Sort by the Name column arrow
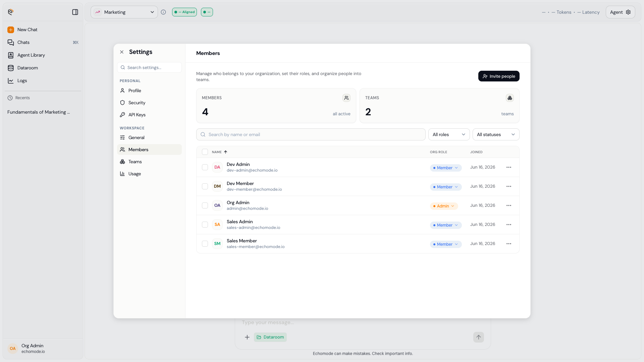Image resolution: width=644 pixels, height=362 pixels. pos(226,152)
